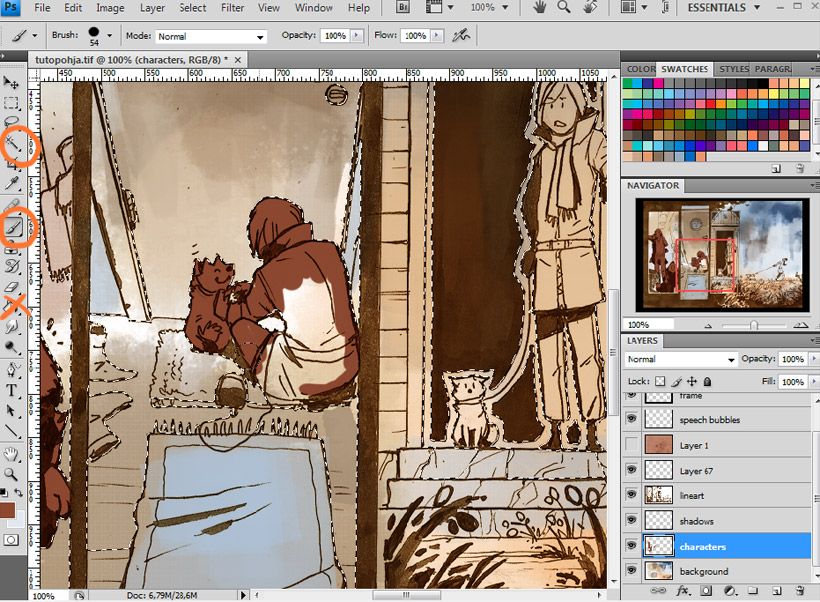820x602 pixels.
Task: Hide the speech bubbles layer
Action: [631, 420]
